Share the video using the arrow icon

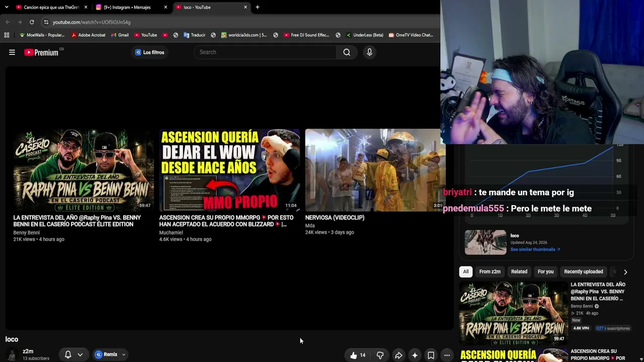[398, 355]
